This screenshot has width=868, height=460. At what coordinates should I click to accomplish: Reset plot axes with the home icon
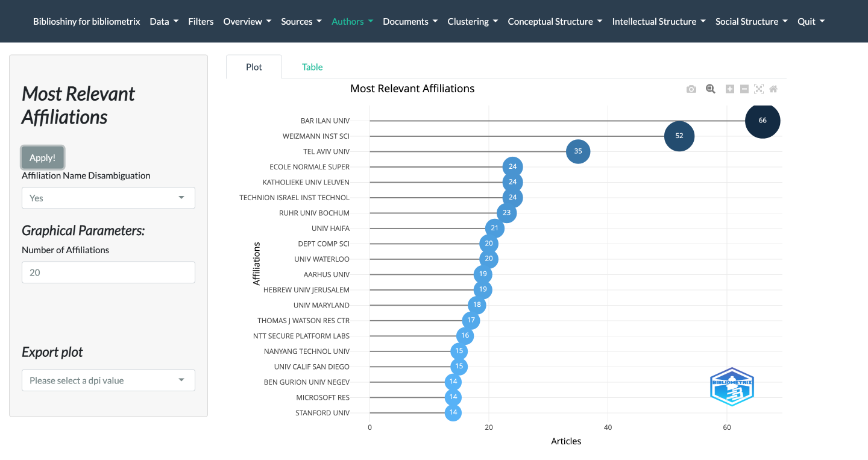773,89
